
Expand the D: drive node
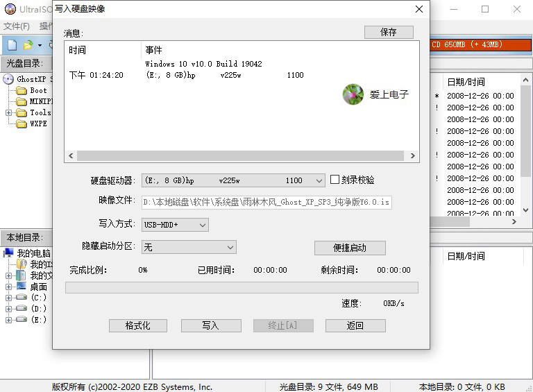pos(9,309)
